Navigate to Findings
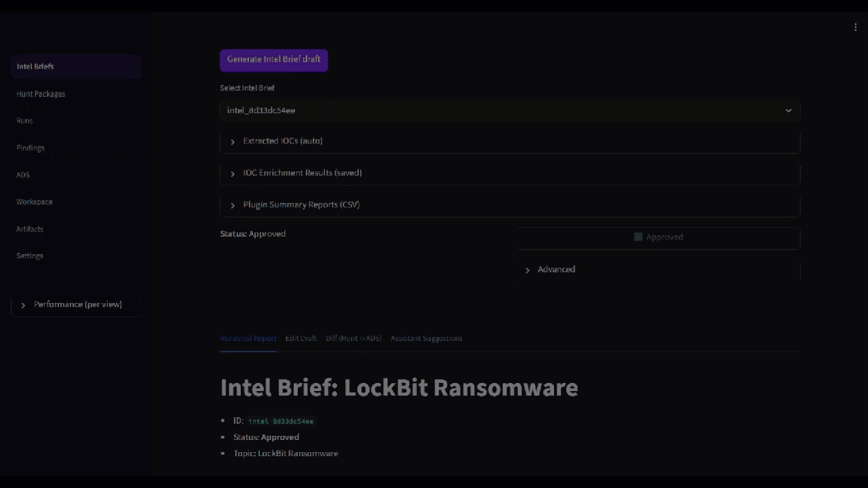The width and height of the screenshot is (868, 488). [76, 148]
